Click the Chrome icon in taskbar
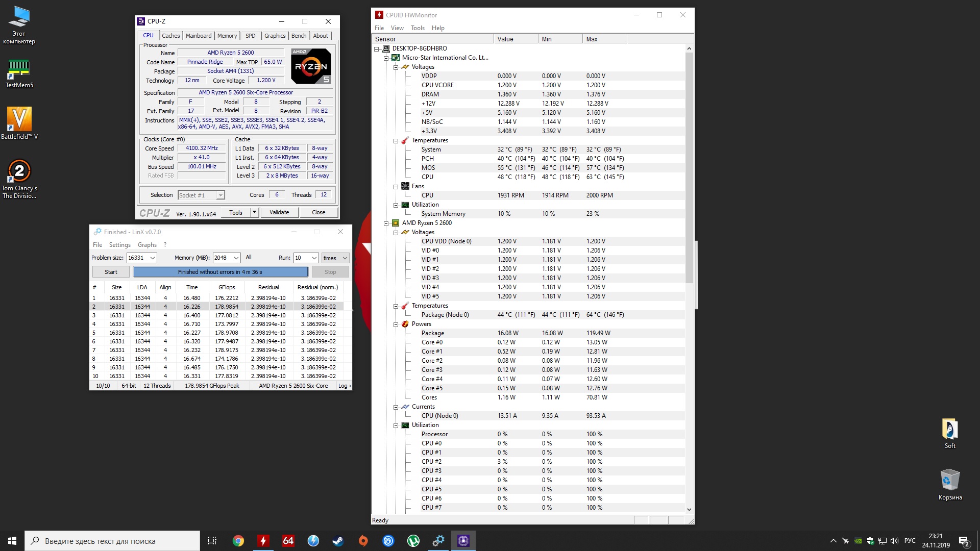 tap(238, 541)
